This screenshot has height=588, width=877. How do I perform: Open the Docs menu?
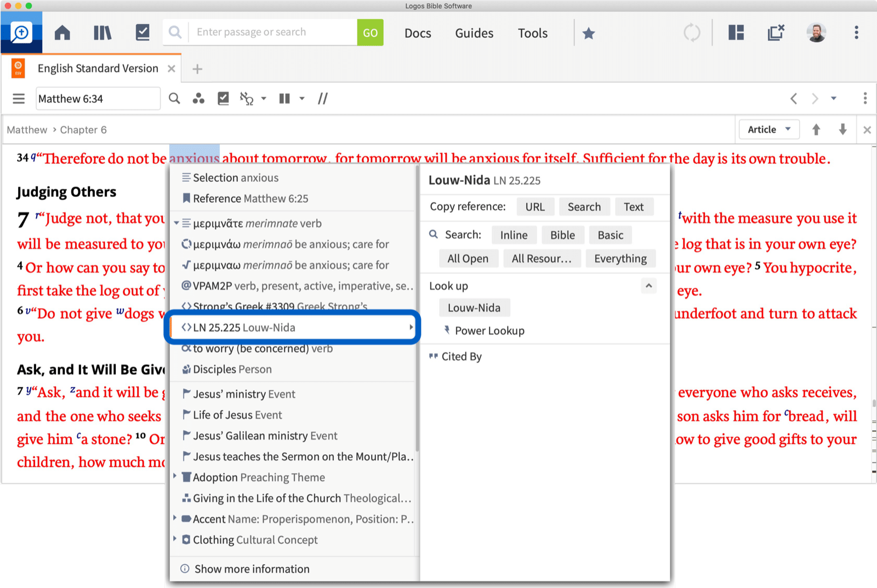tap(418, 33)
